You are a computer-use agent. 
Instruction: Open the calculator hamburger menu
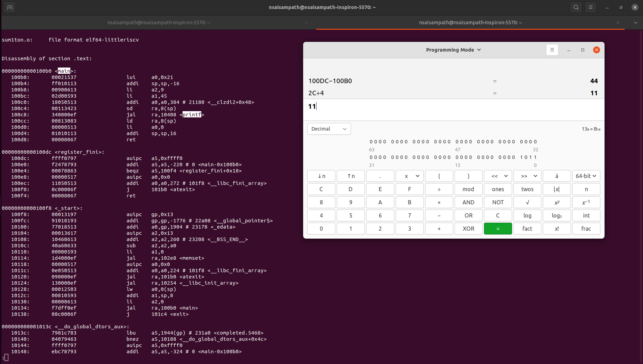pos(552,50)
